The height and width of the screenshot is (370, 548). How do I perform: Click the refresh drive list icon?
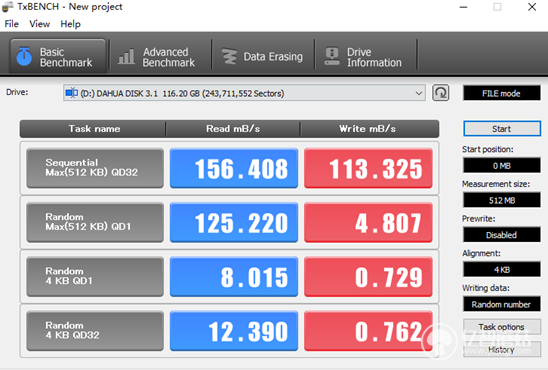440,93
